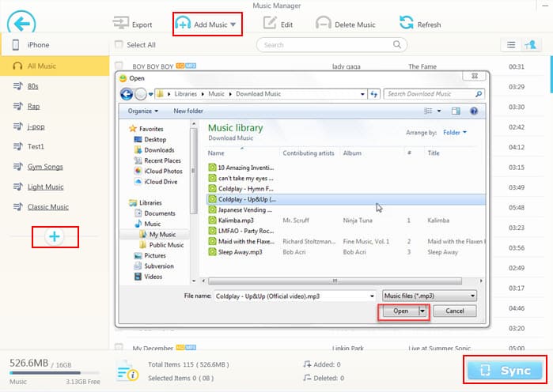Image resolution: width=553 pixels, height=392 pixels.
Task: Select My Music folder in tree
Action: tap(162, 235)
